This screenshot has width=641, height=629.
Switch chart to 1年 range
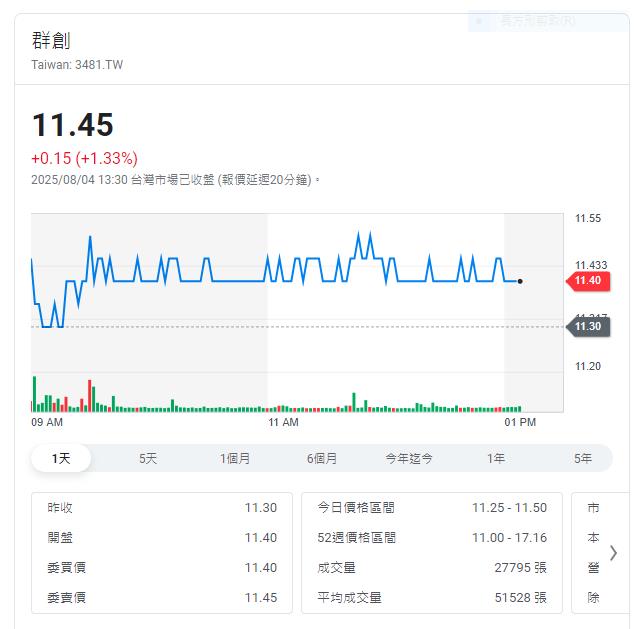tap(496, 458)
